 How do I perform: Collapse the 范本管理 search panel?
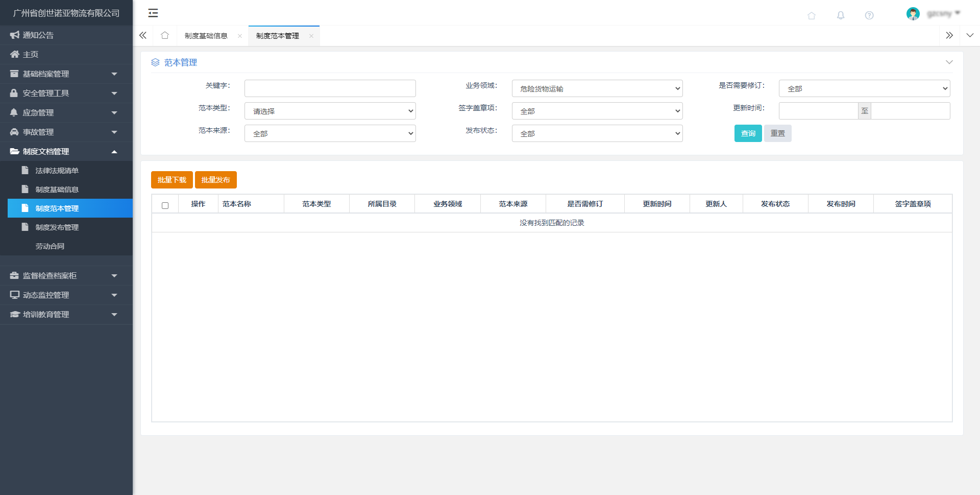[949, 62]
